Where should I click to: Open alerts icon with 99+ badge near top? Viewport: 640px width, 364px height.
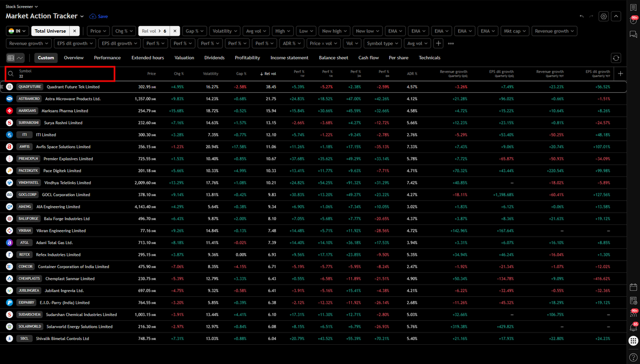[x=634, y=20]
